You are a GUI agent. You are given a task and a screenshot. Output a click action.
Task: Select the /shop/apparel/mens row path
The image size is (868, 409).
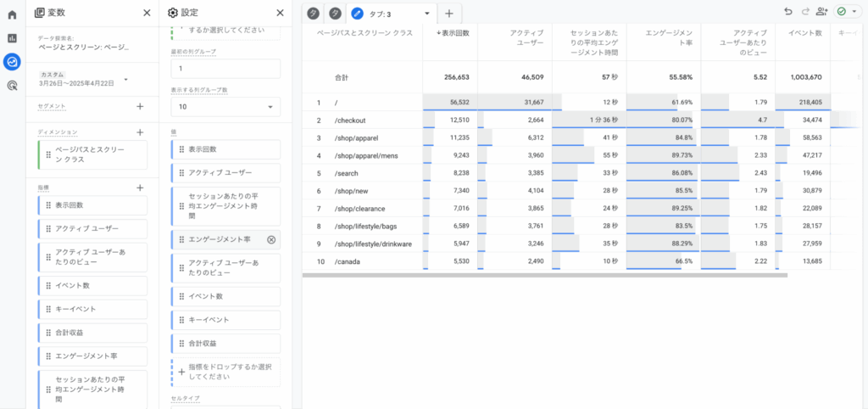pyautogui.click(x=365, y=156)
